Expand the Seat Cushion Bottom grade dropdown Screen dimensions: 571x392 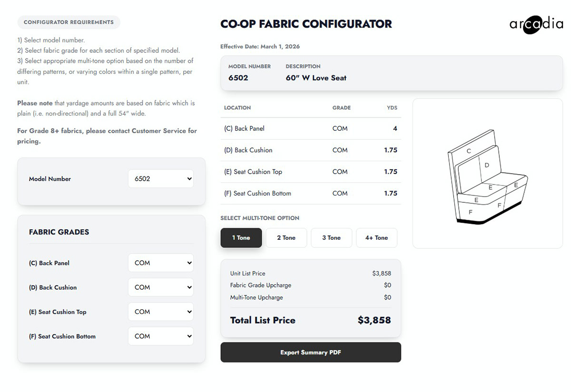(x=161, y=336)
